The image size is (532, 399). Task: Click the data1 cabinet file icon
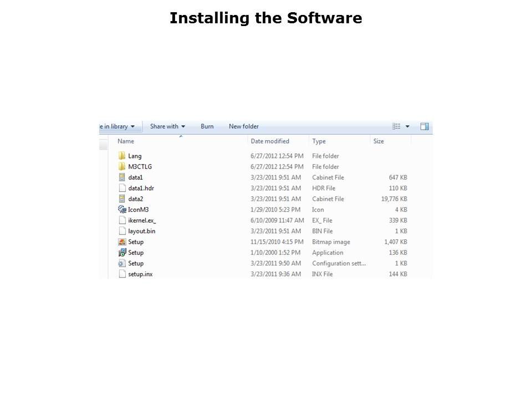point(122,177)
